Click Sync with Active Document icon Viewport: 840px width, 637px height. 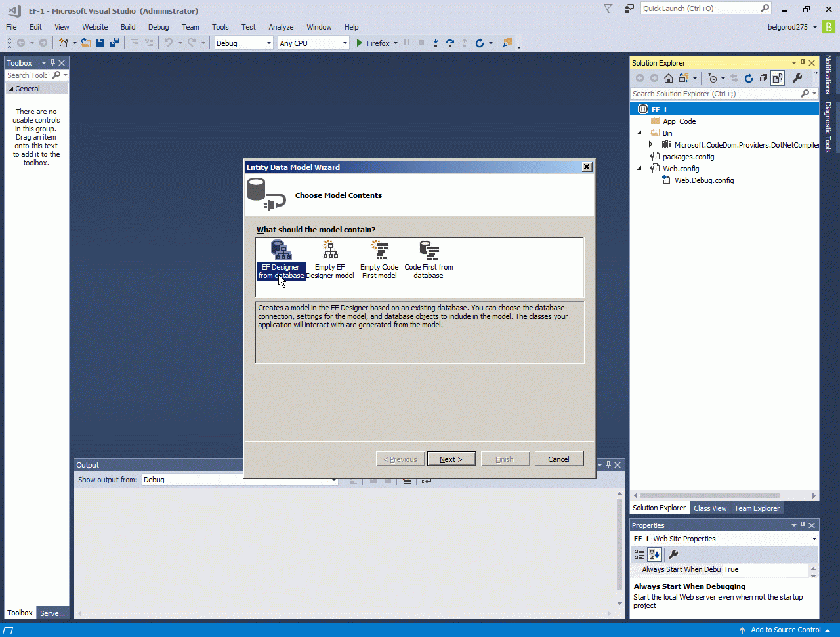(734, 78)
